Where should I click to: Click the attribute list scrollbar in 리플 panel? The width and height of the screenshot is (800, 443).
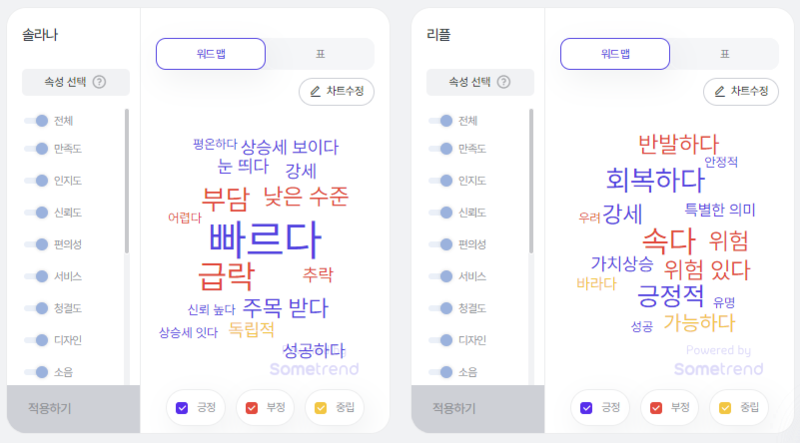531,181
